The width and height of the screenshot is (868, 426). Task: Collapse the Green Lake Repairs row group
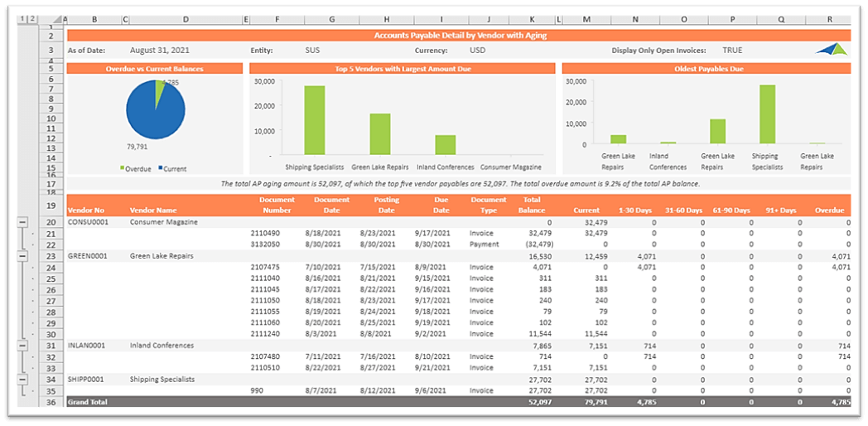pyautogui.click(x=22, y=256)
